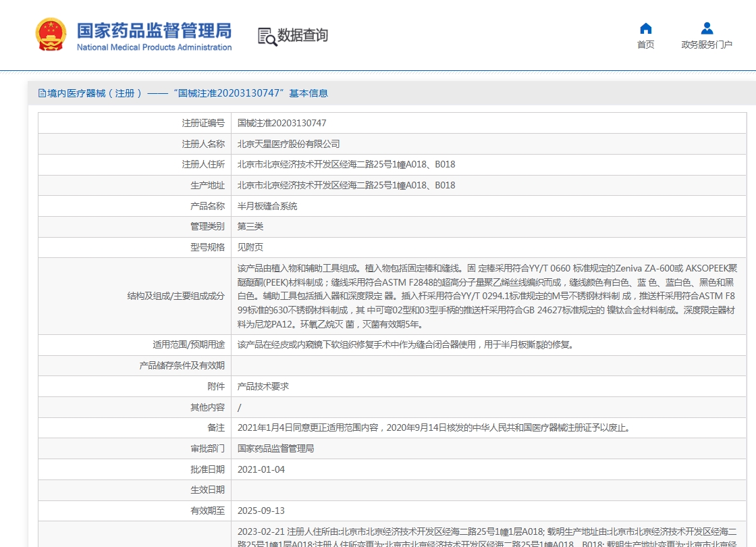Screen dimensions: 756x547
Task: Click the 生产地址 address value
Action: click(346, 186)
